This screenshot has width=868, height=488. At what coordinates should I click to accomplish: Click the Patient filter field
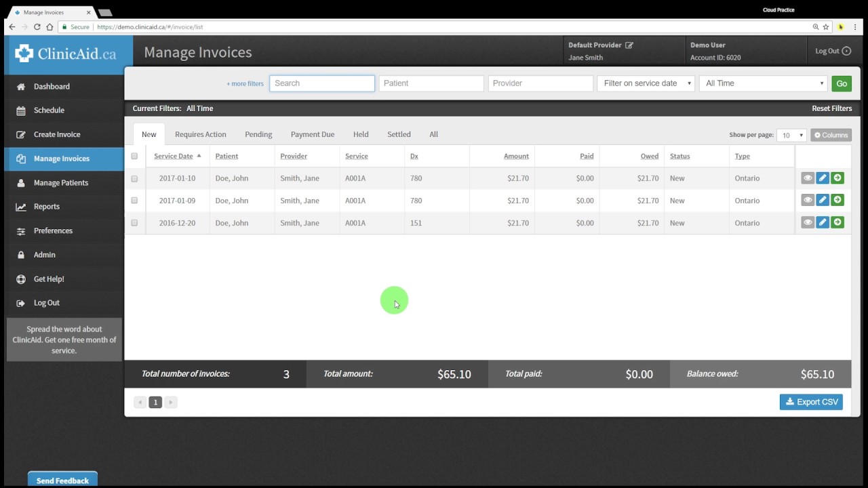tap(431, 83)
